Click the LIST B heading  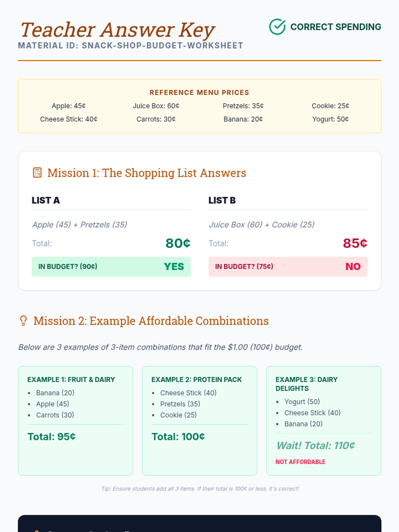(222, 200)
